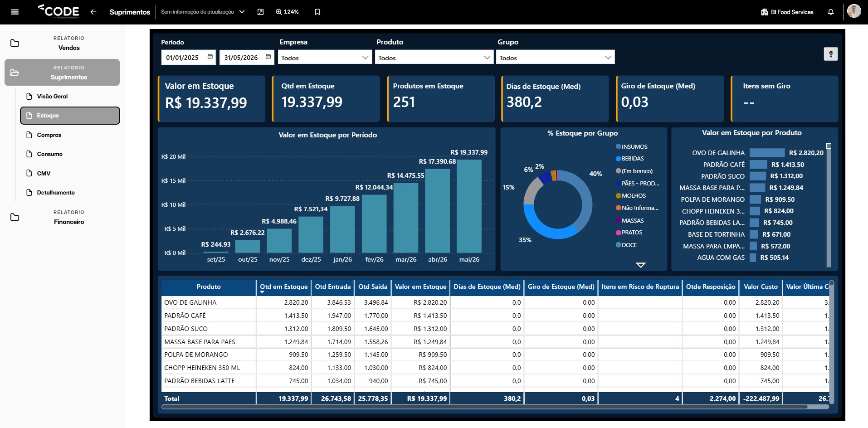The width and height of the screenshot is (868, 428).
Task: Open the Compras page
Action: tap(70, 135)
